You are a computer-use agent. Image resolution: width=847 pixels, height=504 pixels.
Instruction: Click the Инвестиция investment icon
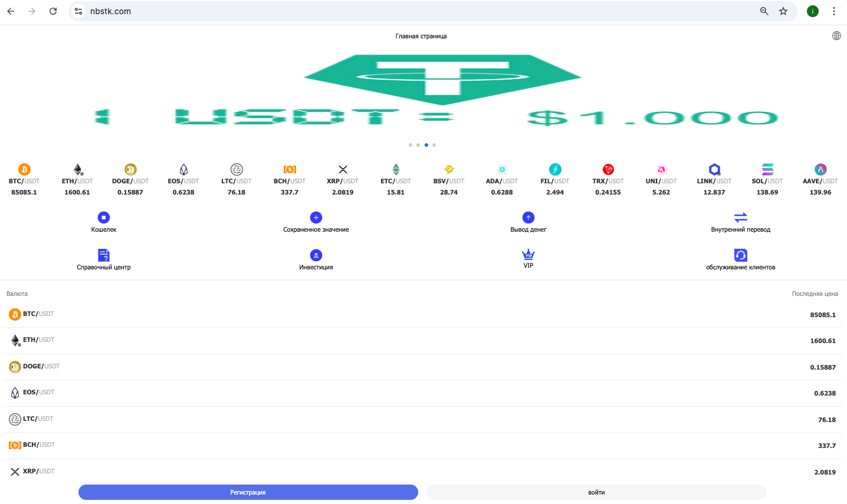point(316,255)
